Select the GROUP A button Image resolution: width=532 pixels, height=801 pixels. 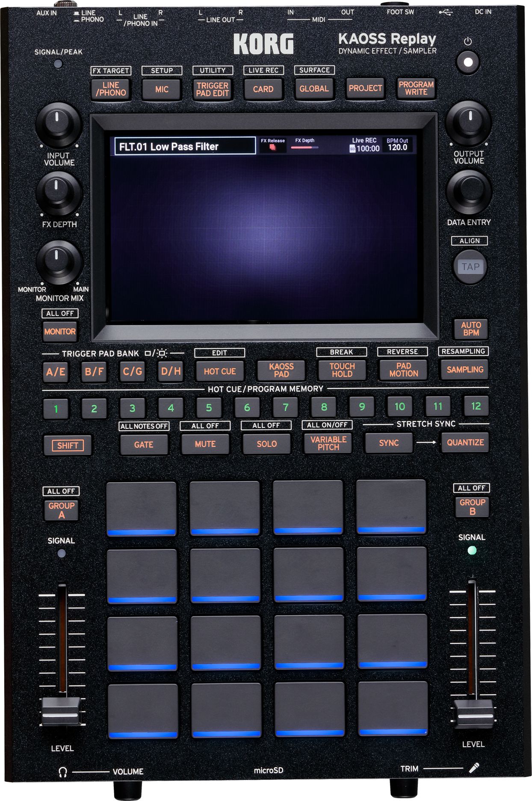(62, 510)
